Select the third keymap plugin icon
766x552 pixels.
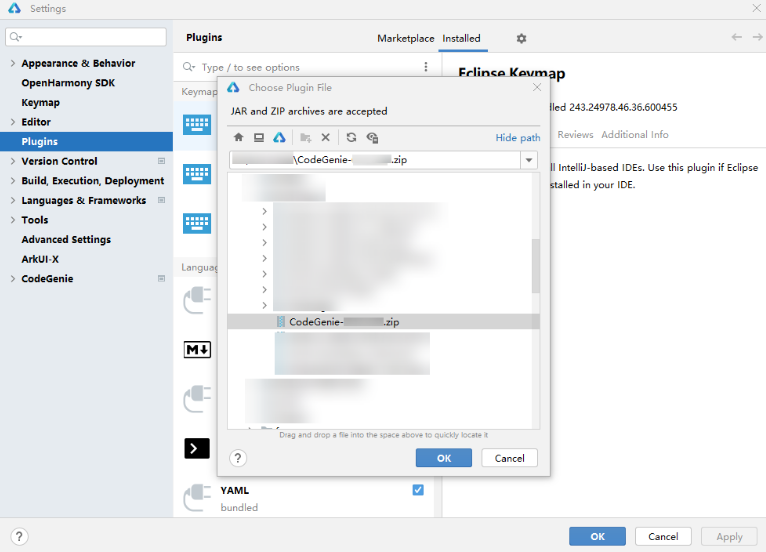pyautogui.click(x=197, y=223)
